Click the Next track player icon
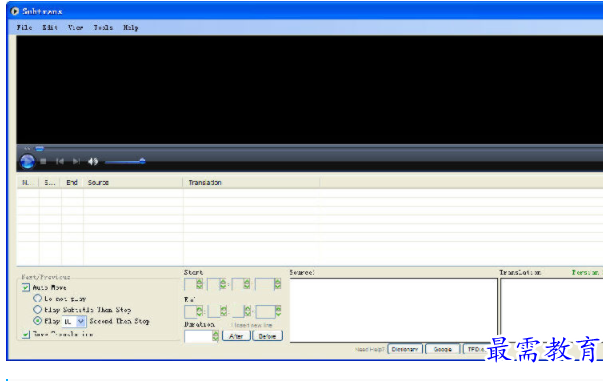 (x=76, y=161)
